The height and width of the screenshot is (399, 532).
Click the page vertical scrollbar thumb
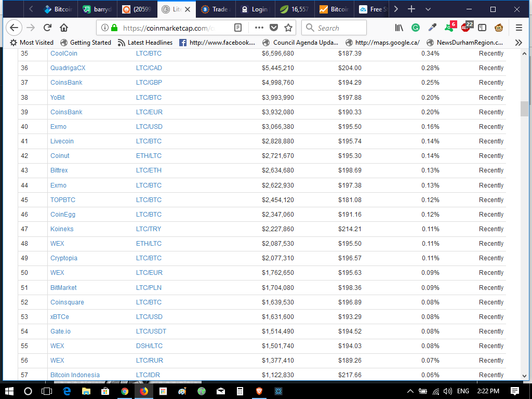pos(524,109)
